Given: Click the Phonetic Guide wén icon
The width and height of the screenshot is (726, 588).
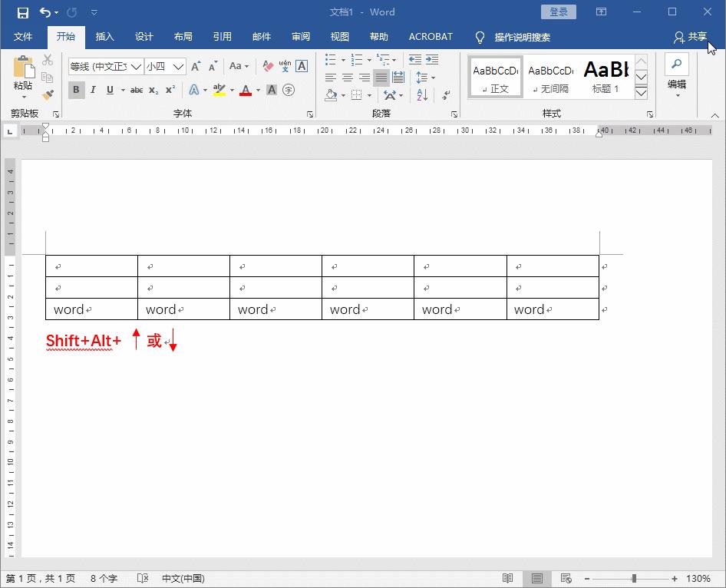Looking at the screenshot, I should [x=285, y=66].
